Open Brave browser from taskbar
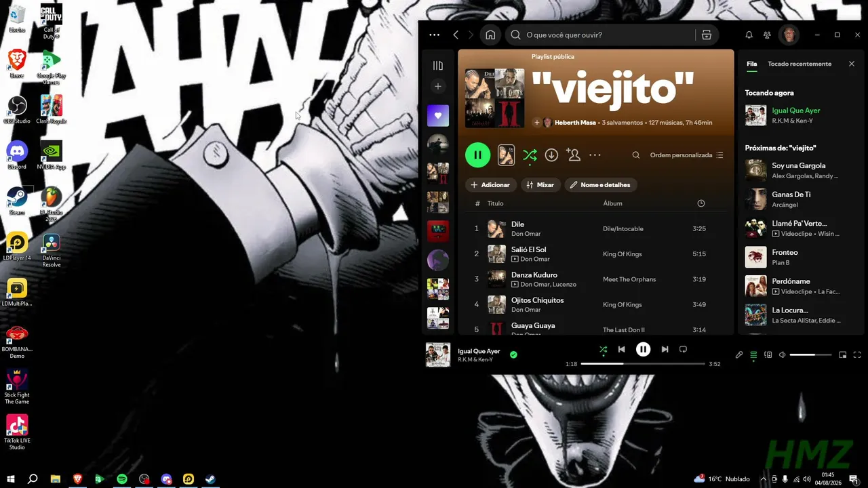The image size is (868, 488). (77, 479)
